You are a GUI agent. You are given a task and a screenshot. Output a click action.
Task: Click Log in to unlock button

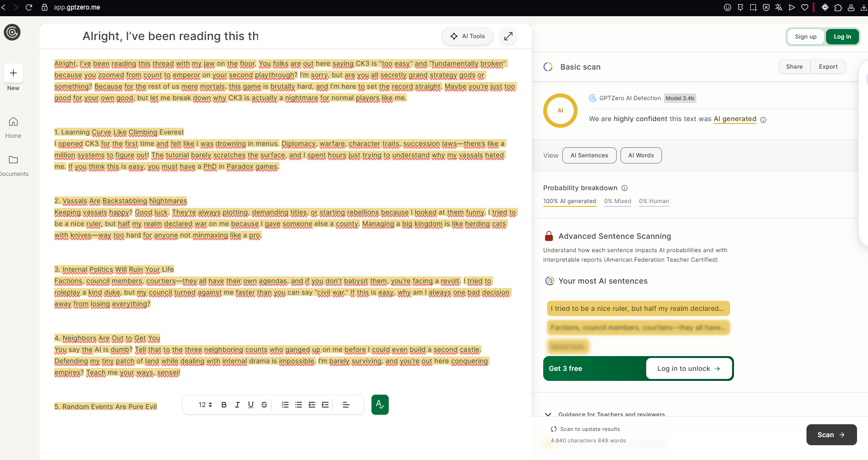click(x=689, y=368)
